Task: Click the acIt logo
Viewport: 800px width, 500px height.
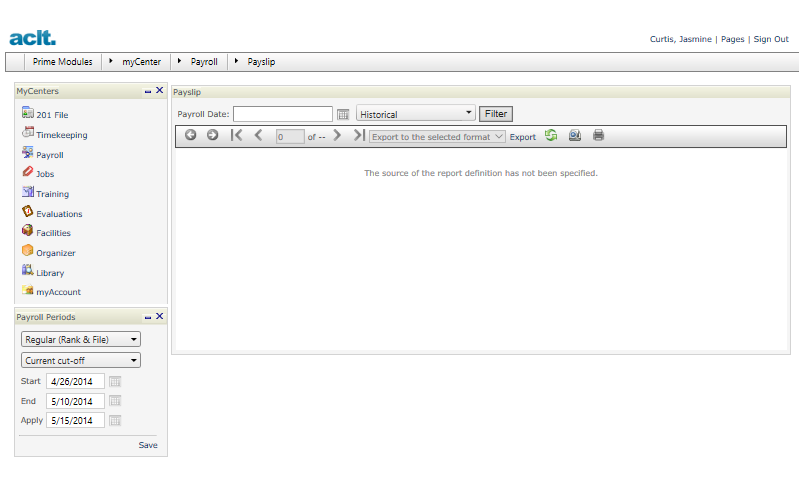Action: coord(32,37)
